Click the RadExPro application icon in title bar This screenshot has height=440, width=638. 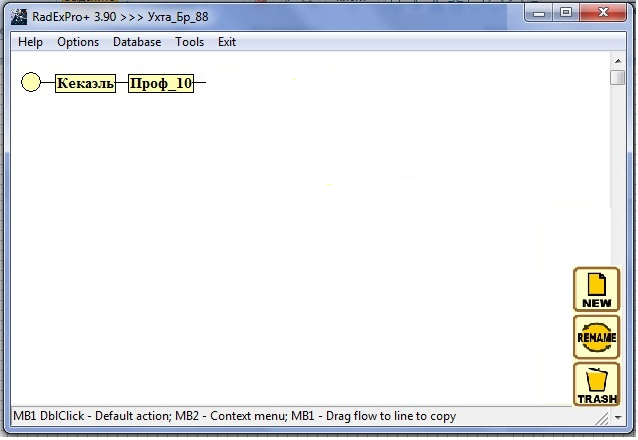(x=19, y=17)
